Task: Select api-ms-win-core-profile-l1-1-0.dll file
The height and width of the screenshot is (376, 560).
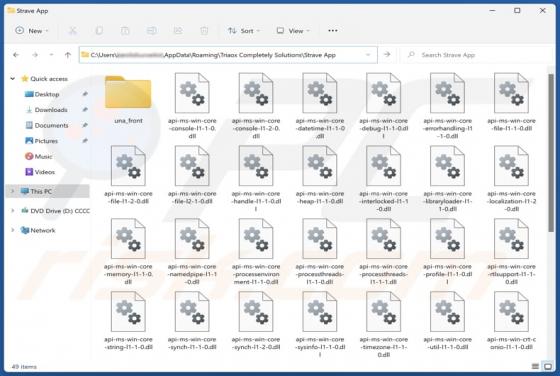Action: 448,251
